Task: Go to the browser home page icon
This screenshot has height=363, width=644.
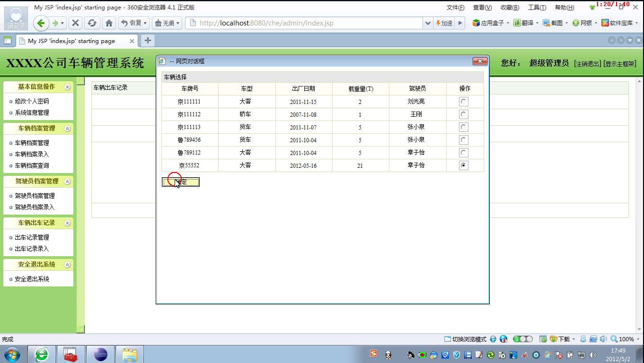Action: click(109, 23)
